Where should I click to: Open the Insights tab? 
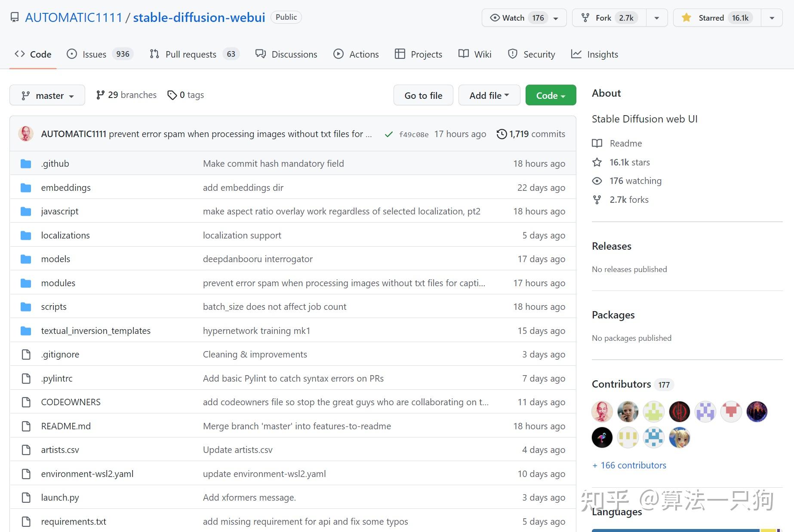594,54
